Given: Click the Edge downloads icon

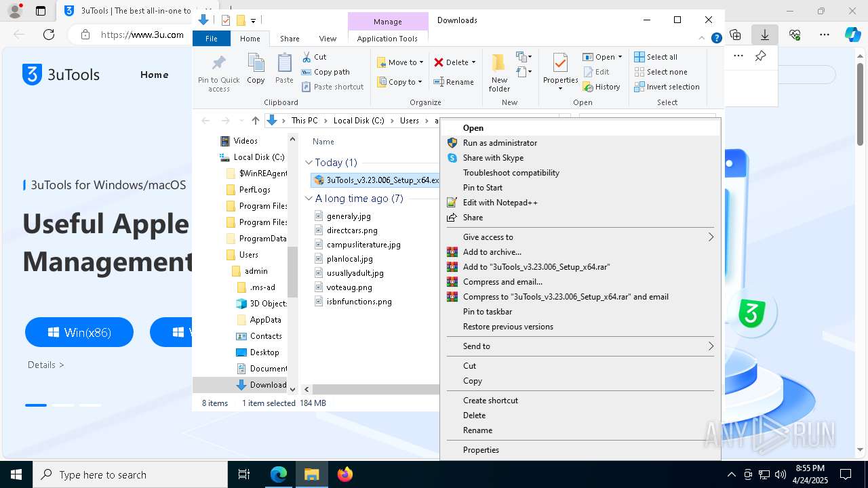Looking at the screenshot, I should tap(765, 35).
